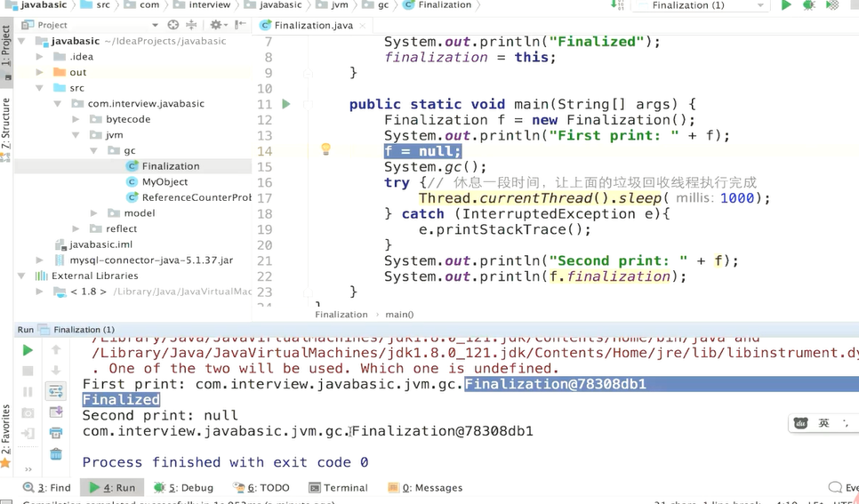Click the dump threads camera icon
Viewport: 859px width, 504px height.
pyautogui.click(x=28, y=412)
